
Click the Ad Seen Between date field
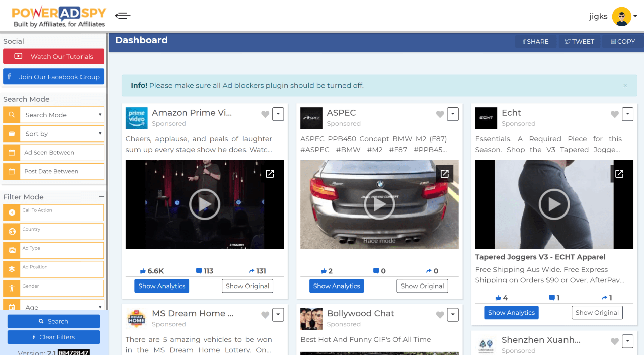(62, 153)
